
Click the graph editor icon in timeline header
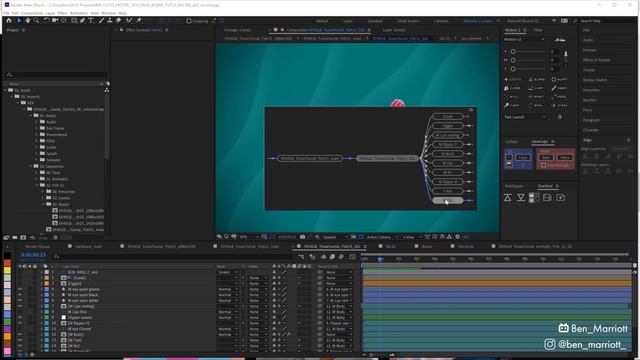point(352,257)
